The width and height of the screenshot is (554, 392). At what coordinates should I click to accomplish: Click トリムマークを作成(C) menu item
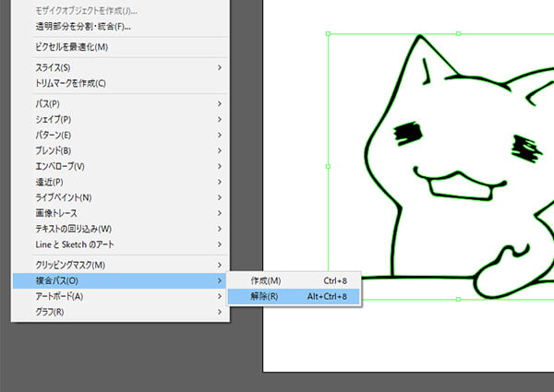point(71,83)
